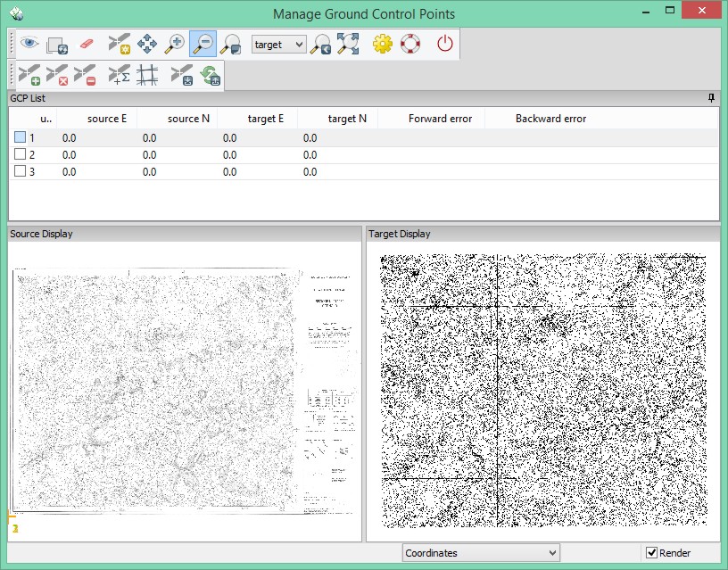Screen dimensions: 728x570
Task: Click the source E value of GCP 3
Action: 70,172
